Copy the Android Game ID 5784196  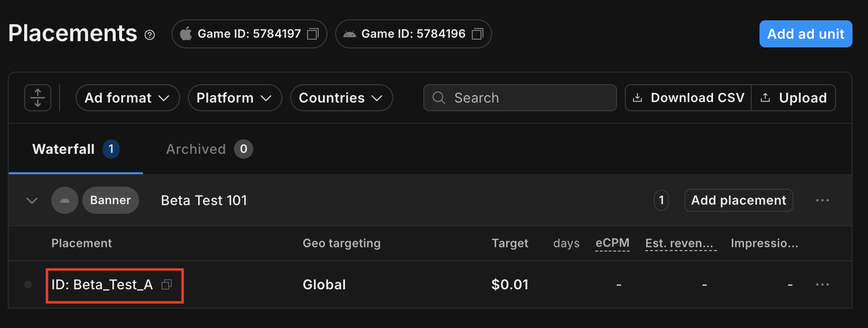(x=477, y=34)
